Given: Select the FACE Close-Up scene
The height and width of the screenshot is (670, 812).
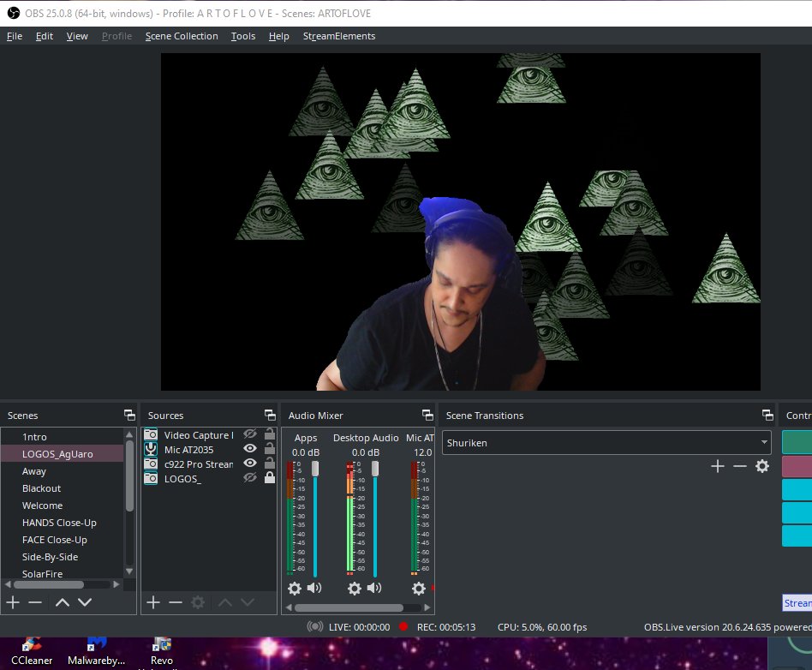Looking at the screenshot, I should tap(63, 540).
